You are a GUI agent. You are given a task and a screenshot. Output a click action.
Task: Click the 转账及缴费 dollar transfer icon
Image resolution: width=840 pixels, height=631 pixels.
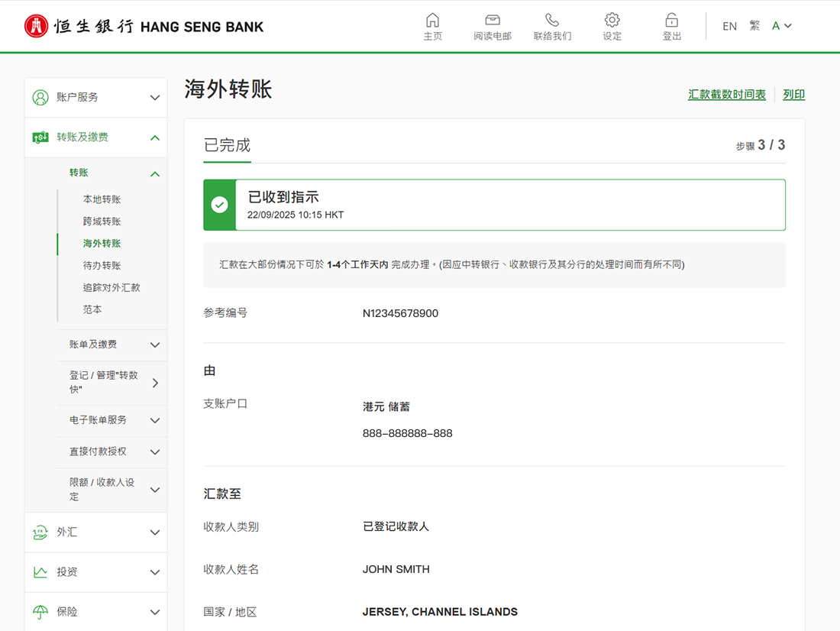[40, 137]
